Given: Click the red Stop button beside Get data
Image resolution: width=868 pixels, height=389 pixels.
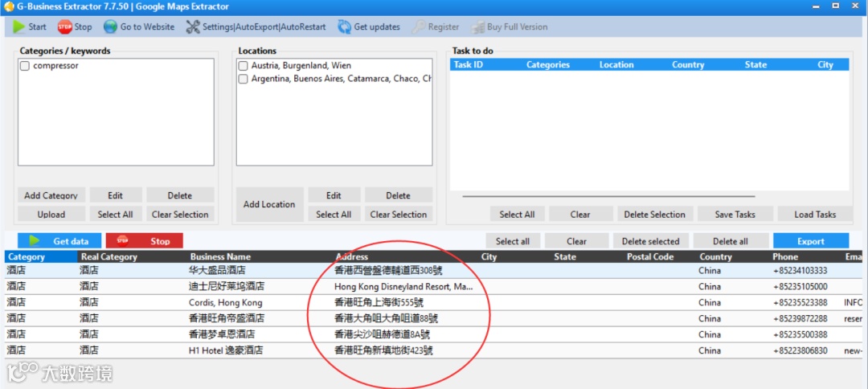Looking at the screenshot, I should point(145,240).
